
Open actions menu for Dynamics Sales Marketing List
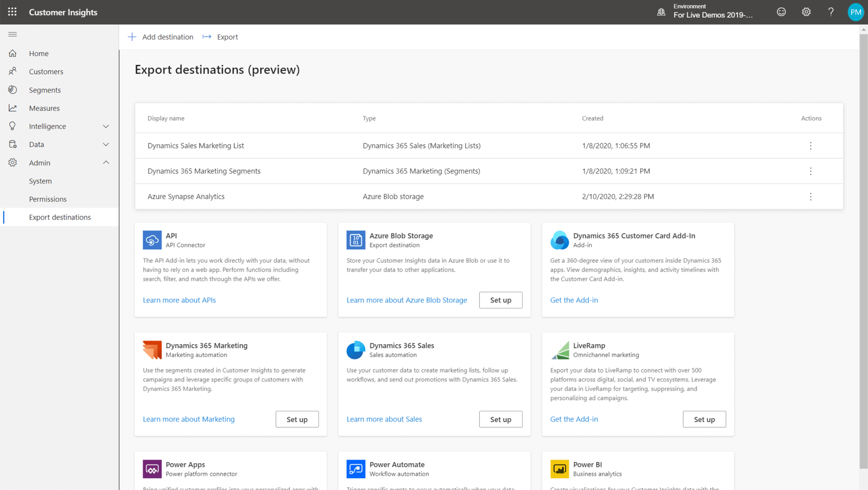810,145
